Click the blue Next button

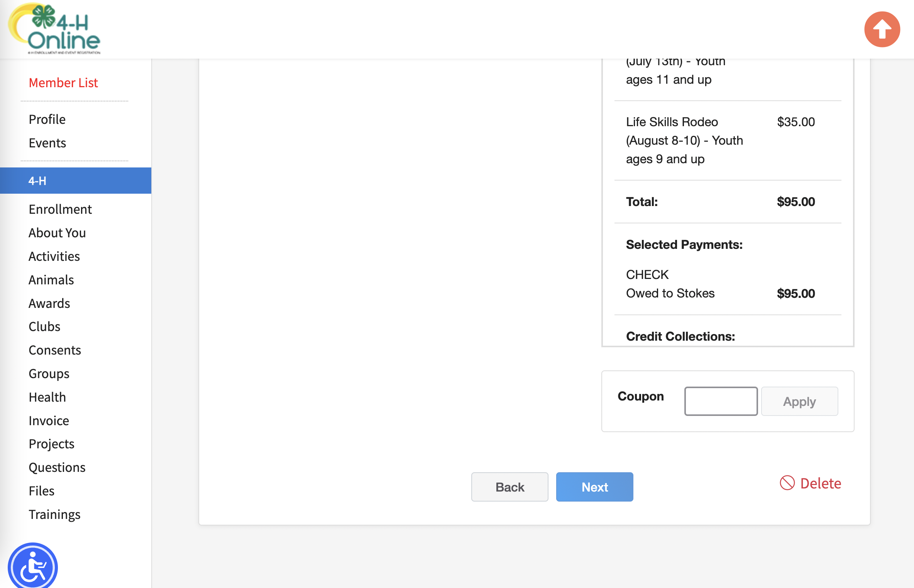(x=594, y=487)
